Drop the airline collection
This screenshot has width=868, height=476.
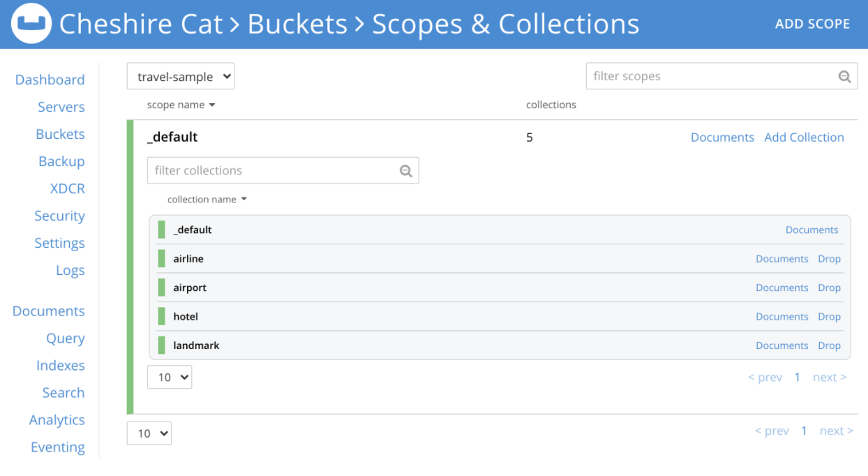coord(829,259)
